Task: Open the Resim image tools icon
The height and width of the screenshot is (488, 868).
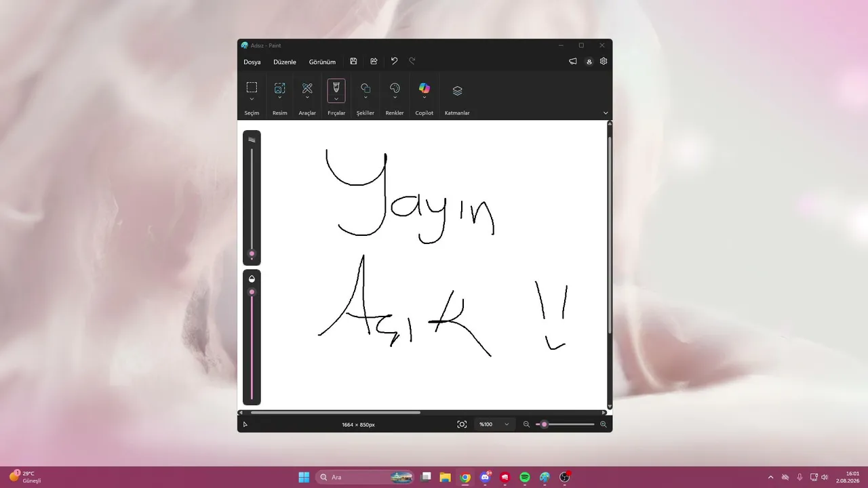Action: click(x=279, y=88)
